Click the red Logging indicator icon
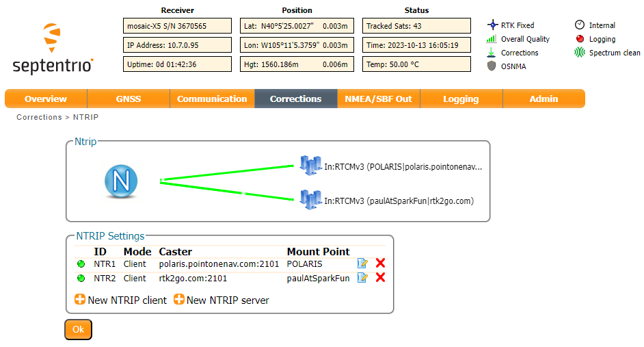The width and height of the screenshot is (644, 347). (580, 38)
